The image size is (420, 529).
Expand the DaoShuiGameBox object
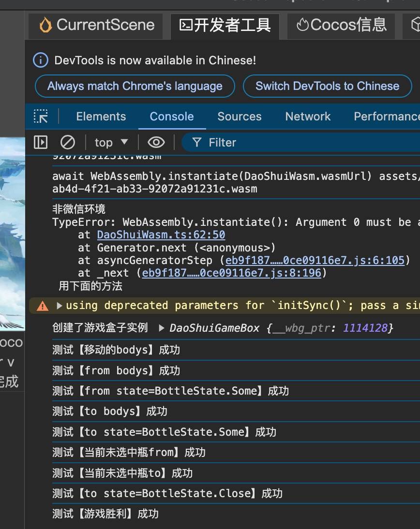162,328
